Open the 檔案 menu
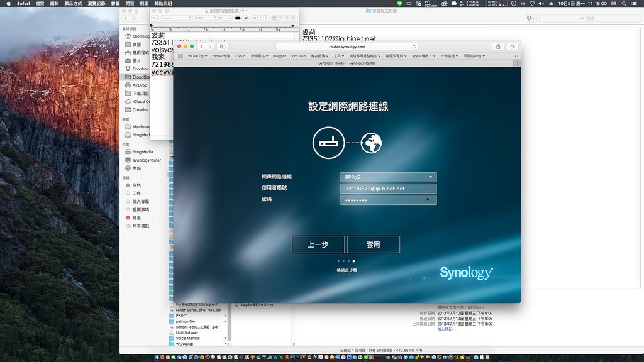The image size is (644, 362). coord(40,3)
